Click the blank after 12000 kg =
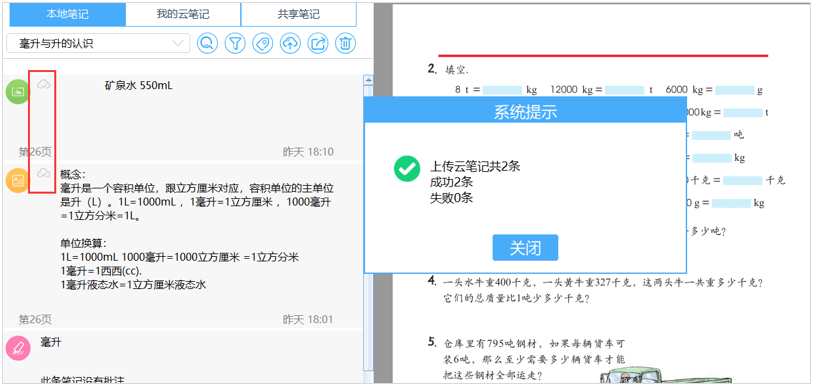The width and height of the screenshot is (816, 388). (x=624, y=90)
